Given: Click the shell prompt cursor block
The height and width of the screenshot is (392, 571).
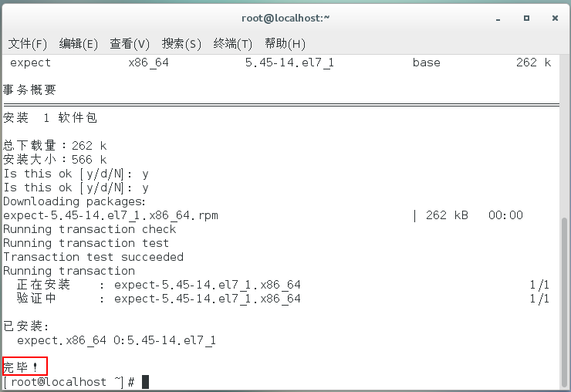Looking at the screenshot, I should coord(145,382).
